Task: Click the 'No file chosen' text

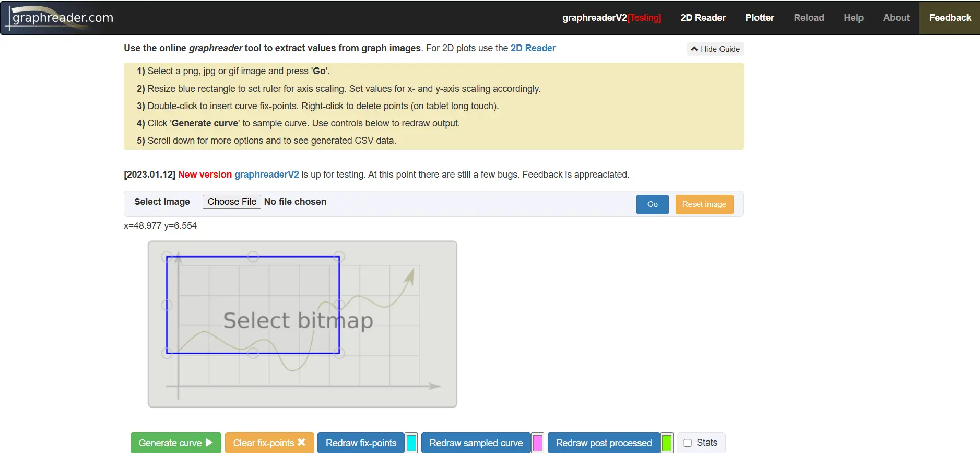Action: [295, 202]
